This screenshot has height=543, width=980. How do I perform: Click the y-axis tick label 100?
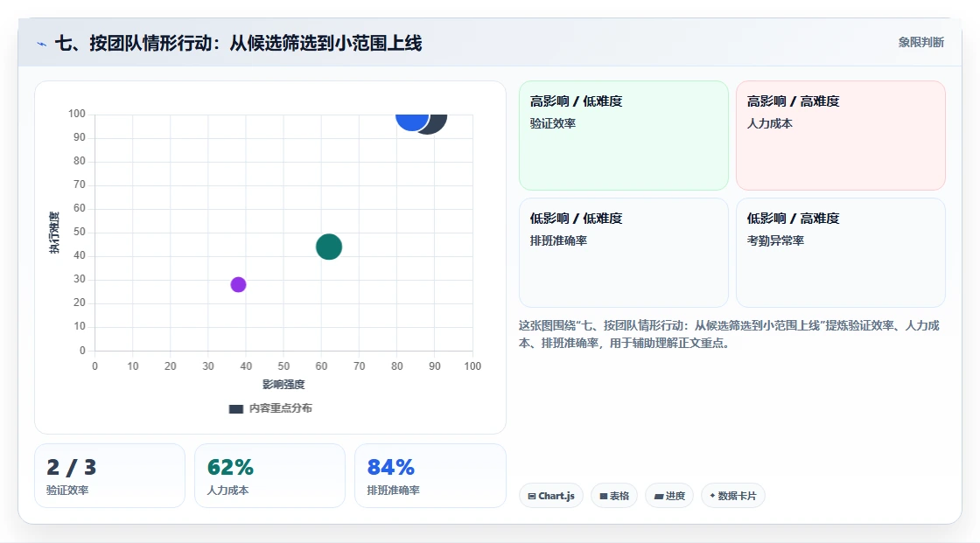pyautogui.click(x=77, y=114)
